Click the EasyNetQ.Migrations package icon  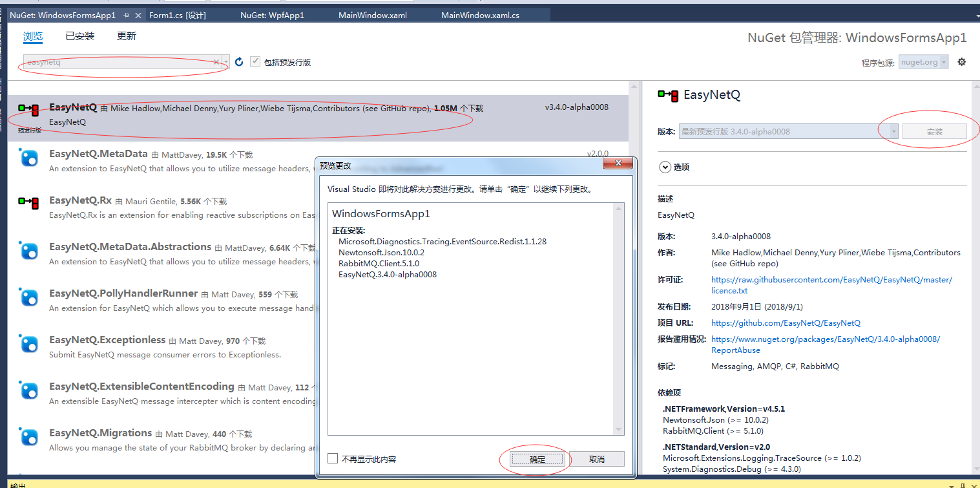click(29, 437)
